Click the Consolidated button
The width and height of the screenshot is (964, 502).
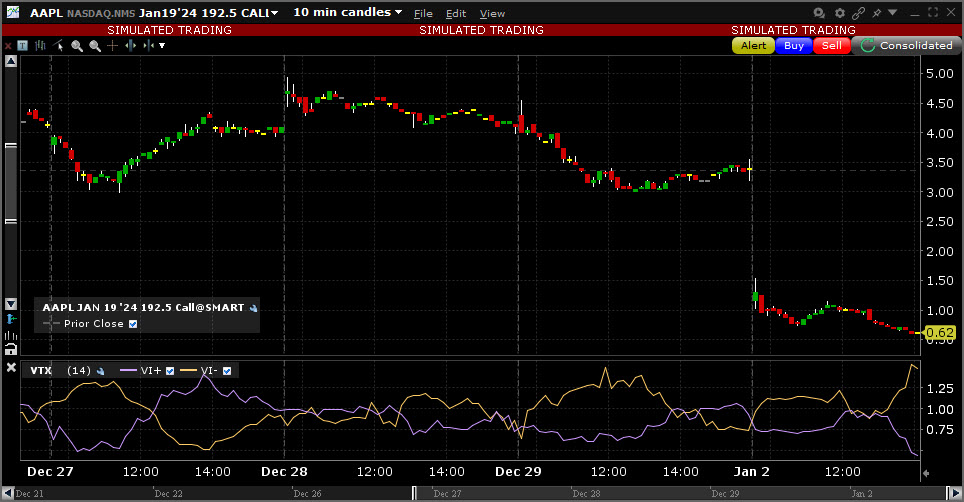coord(904,45)
